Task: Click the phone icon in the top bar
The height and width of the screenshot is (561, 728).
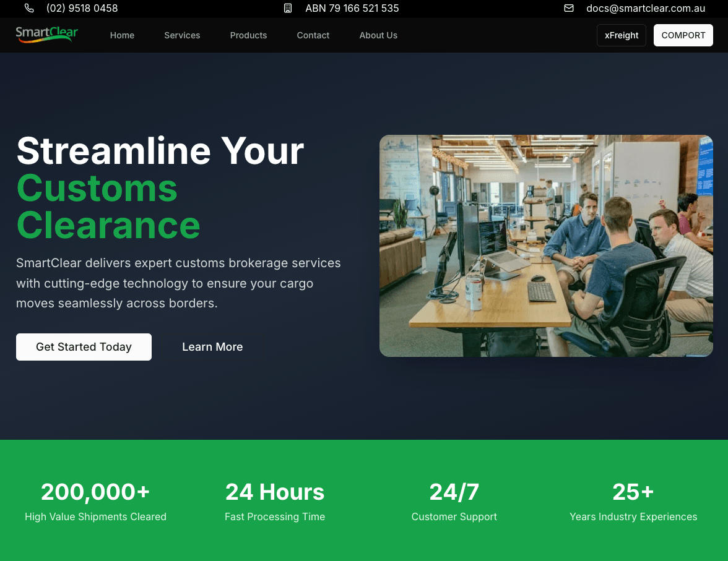Action: (x=29, y=9)
